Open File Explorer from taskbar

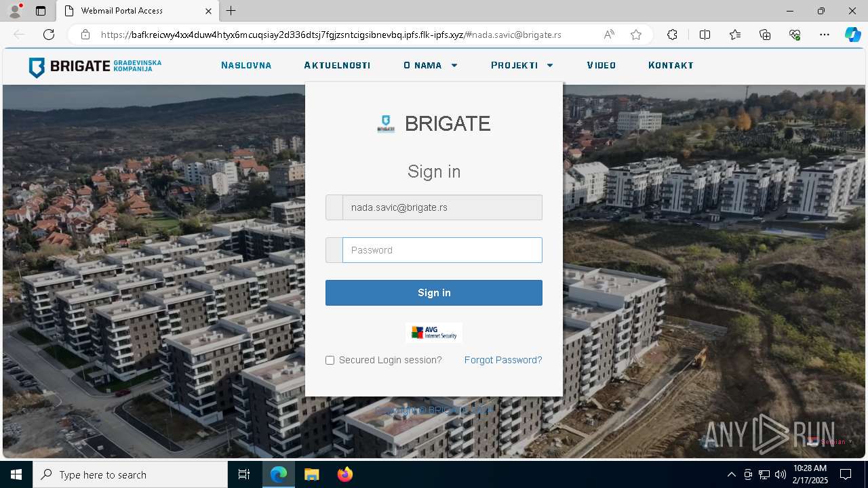coord(311,474)
